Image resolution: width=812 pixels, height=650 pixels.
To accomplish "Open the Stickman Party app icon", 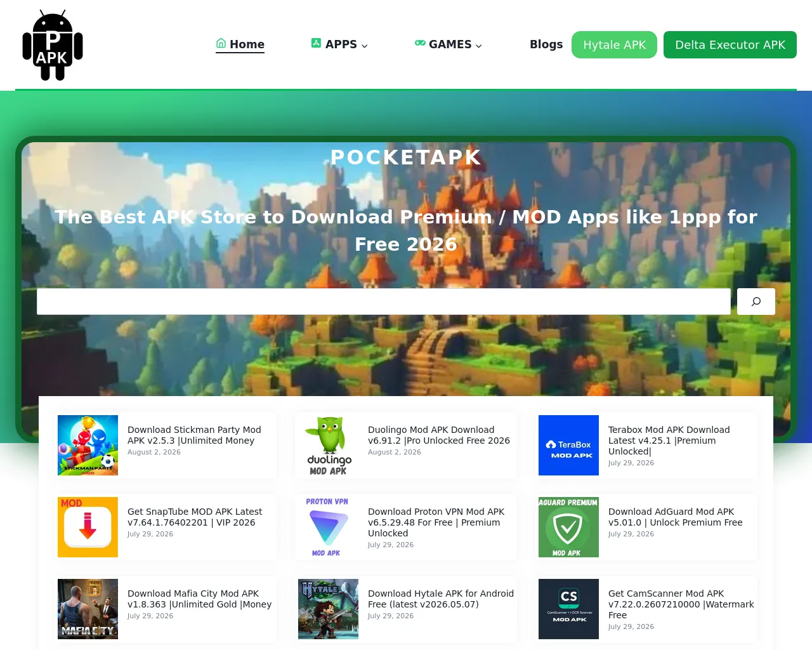I will point(88,445).
